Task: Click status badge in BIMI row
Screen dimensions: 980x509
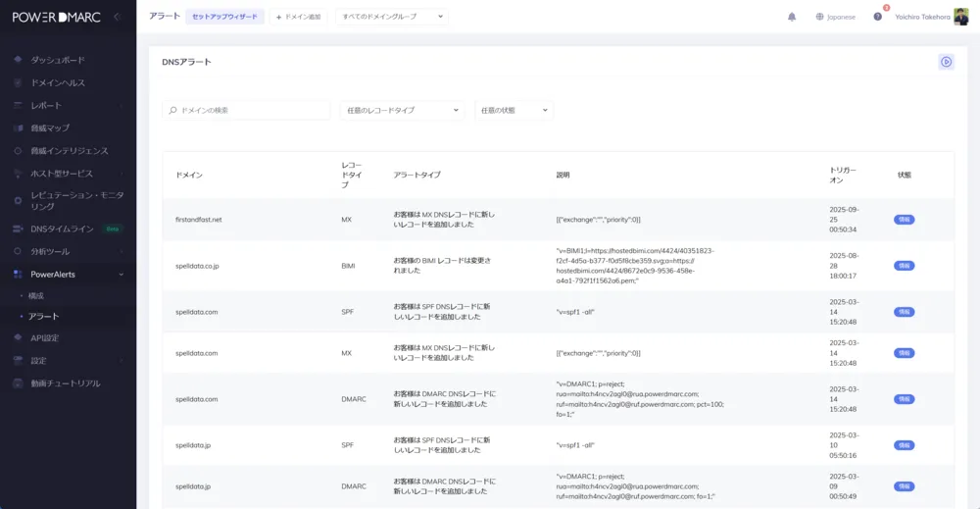Action: click(904, 266)
